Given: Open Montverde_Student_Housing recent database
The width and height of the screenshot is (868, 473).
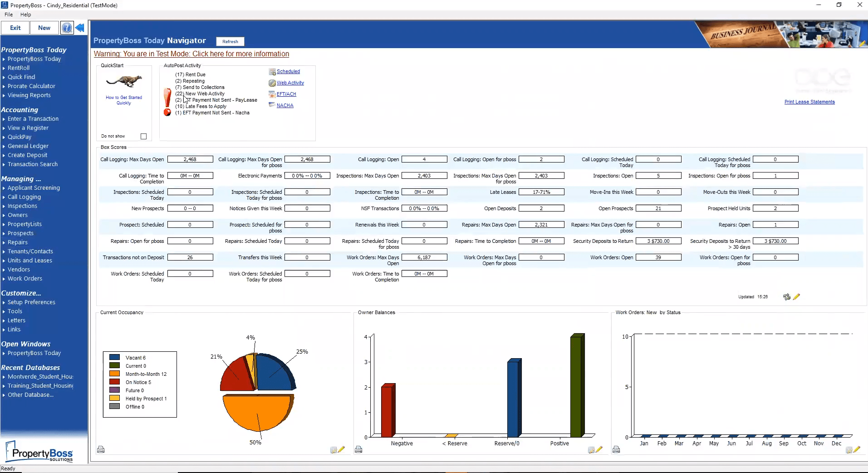Looking at the screenshot, I should [x=40, y=377].
